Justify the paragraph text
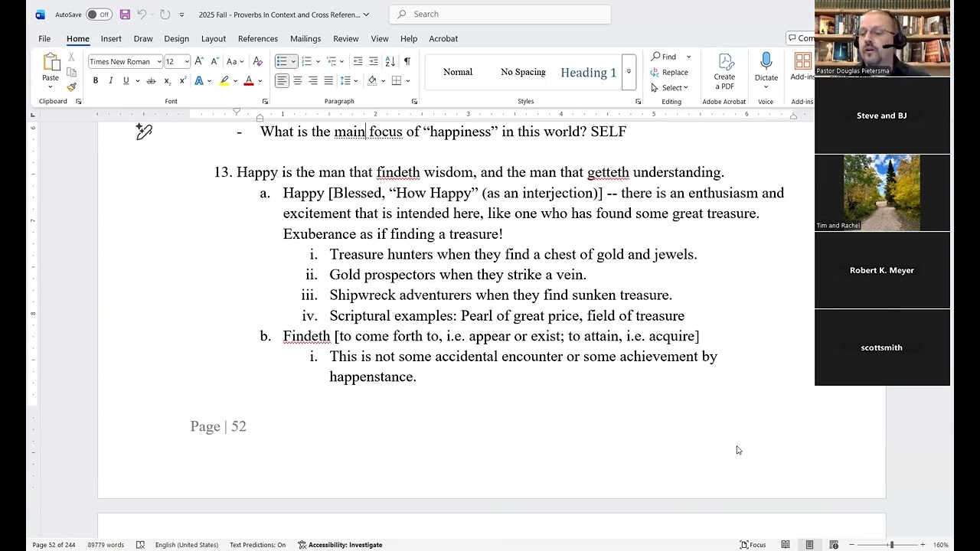 (328, 80)
